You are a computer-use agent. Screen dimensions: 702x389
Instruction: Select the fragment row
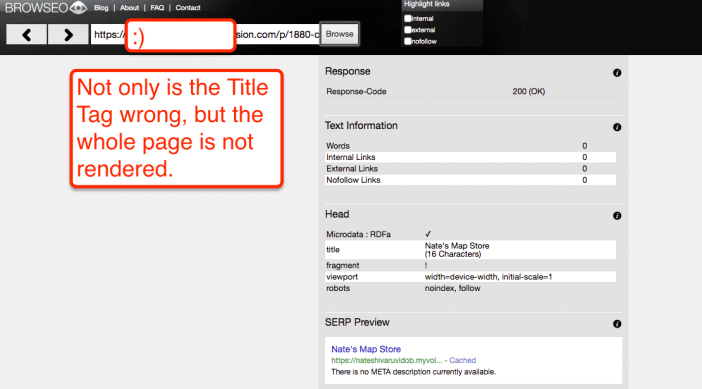click(471, 265)
